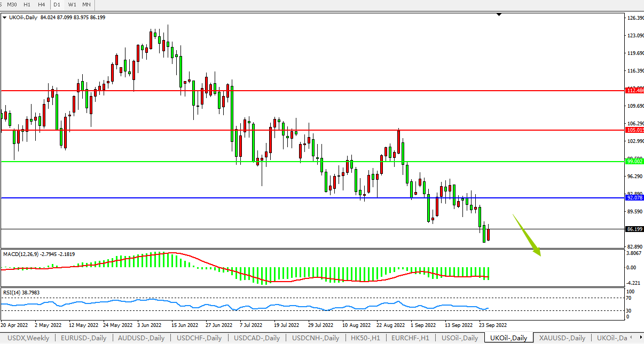
Task: Switch to the M30 timeframe
Action: [x=12, y=4]
